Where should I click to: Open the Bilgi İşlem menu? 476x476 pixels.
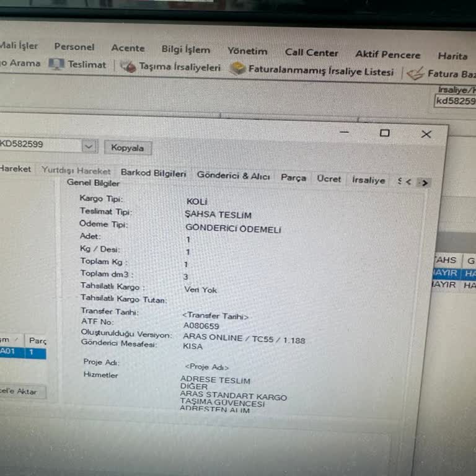coord(186,50)
